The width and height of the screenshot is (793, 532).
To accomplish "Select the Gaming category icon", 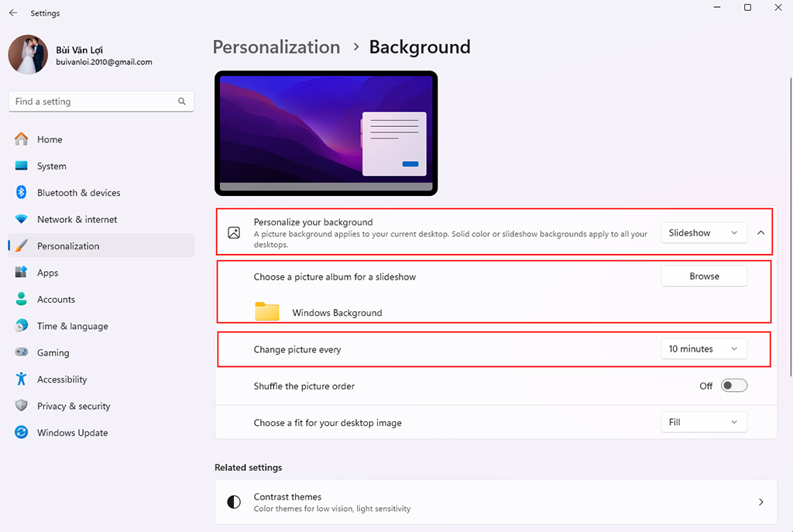I will 22,352.
